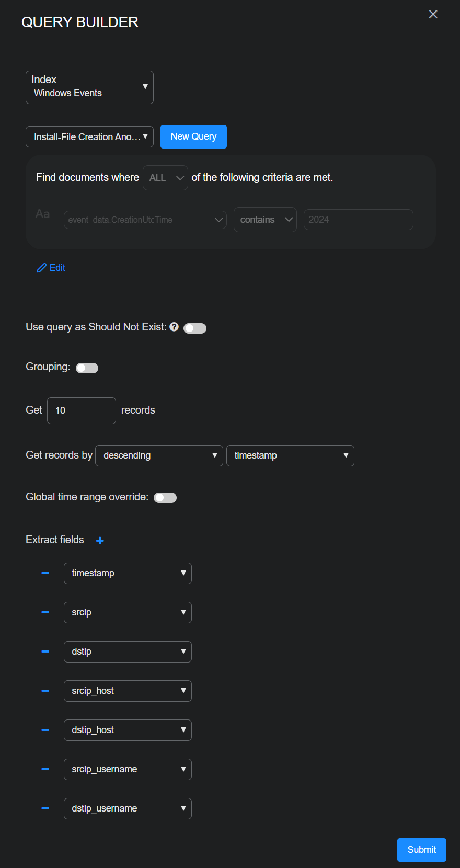Remove the dstip_host extract field
The image size is (460, 868).
click(45, 730)
